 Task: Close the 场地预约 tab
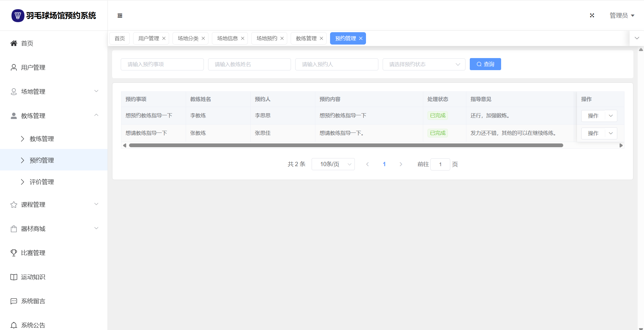click(282, 39)
